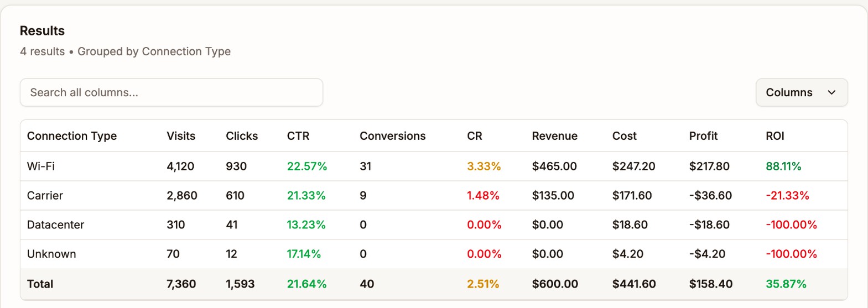Click the $217.80 profit value
The height and width of the screenshot is (308, 868).
click(709, 166)
